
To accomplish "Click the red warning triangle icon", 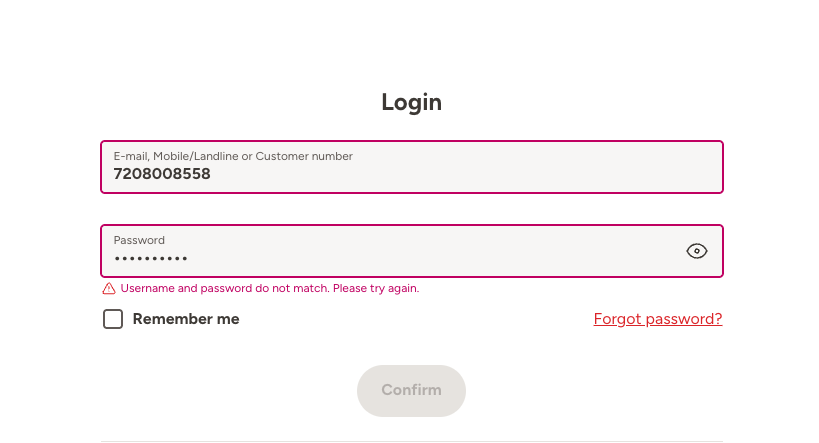I will coord(109,289).
